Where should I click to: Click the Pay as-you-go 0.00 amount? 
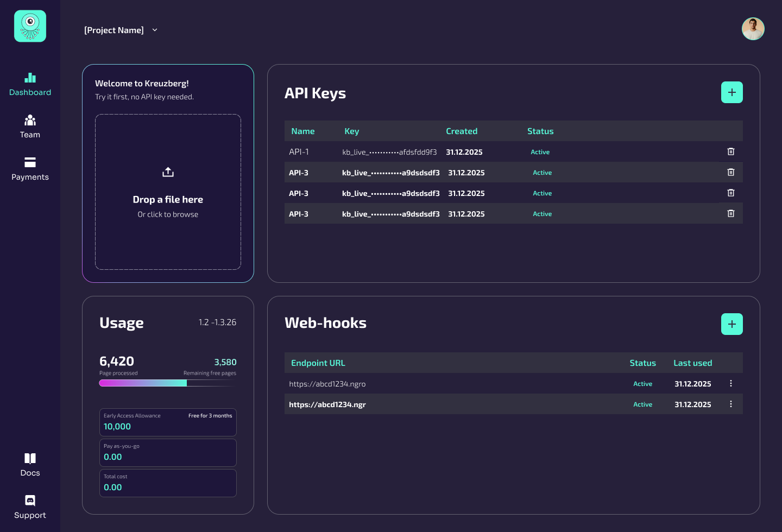tap(113, 457)
